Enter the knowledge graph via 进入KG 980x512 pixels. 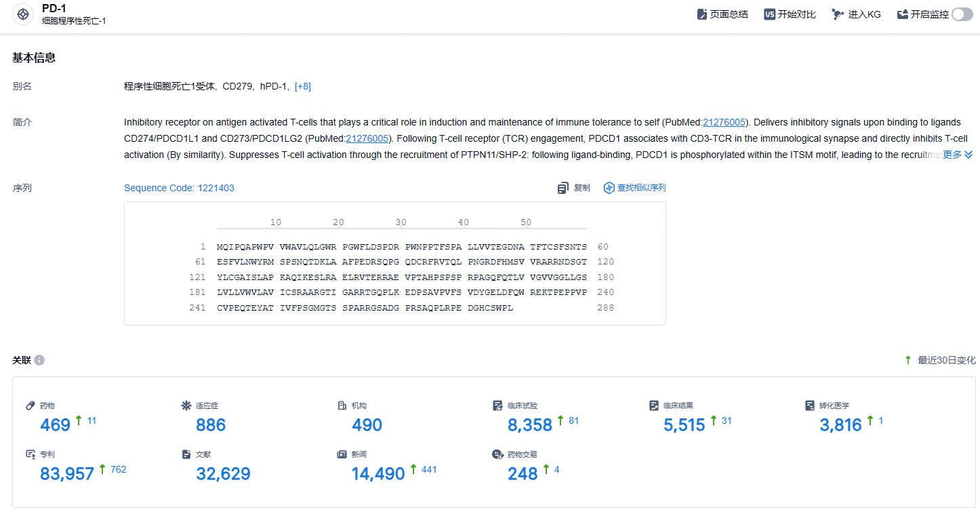[x=857, y=14]
